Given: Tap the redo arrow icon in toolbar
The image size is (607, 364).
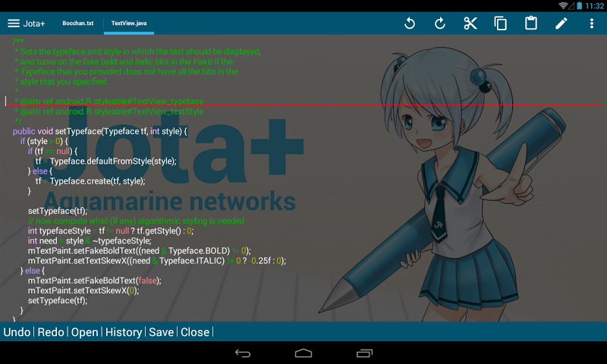Looking at the screenshot, I should click(440, 24).
